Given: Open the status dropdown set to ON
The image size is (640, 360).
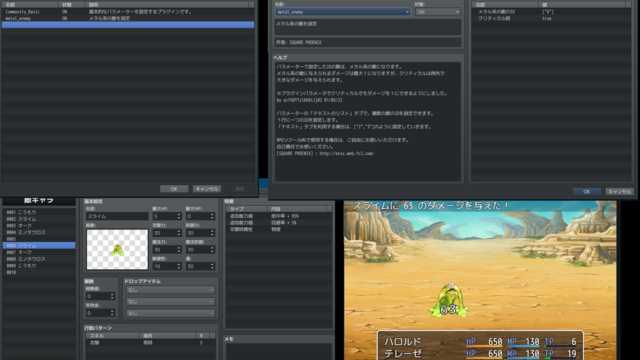Looking at the screenshot, I should coord(438,12).
